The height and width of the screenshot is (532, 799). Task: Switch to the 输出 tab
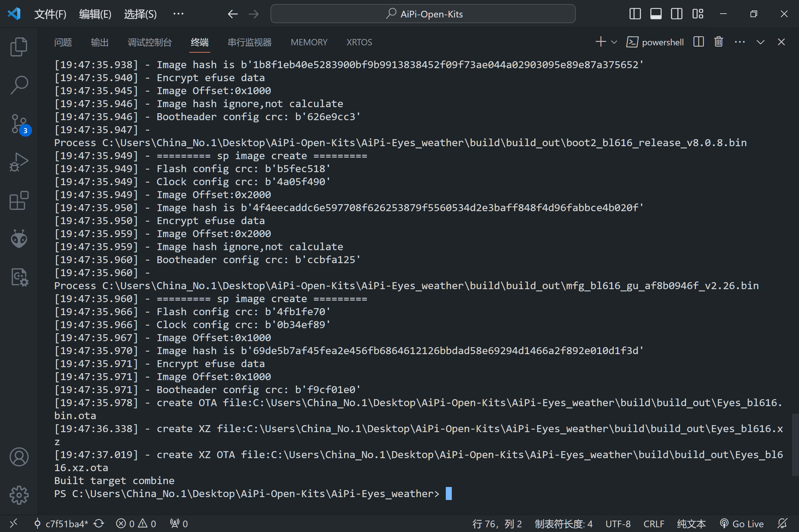point(100,42)
